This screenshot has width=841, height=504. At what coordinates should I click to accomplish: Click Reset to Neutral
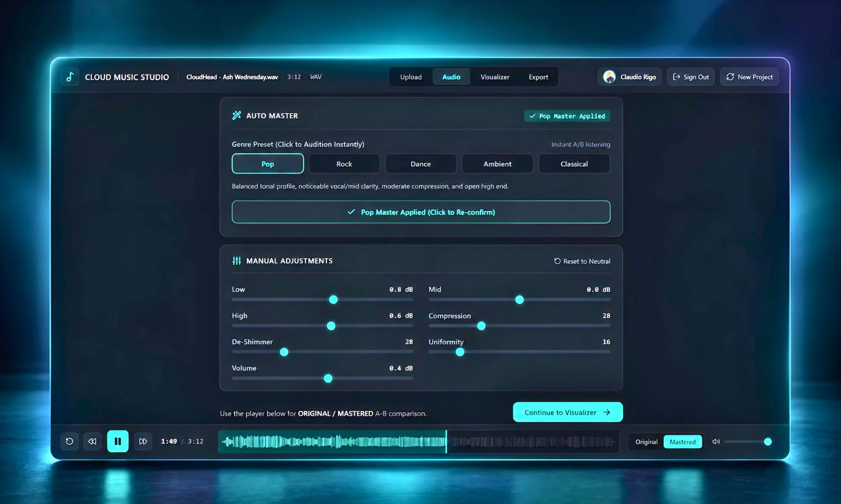pyautogui.click(x=582, y=261)
